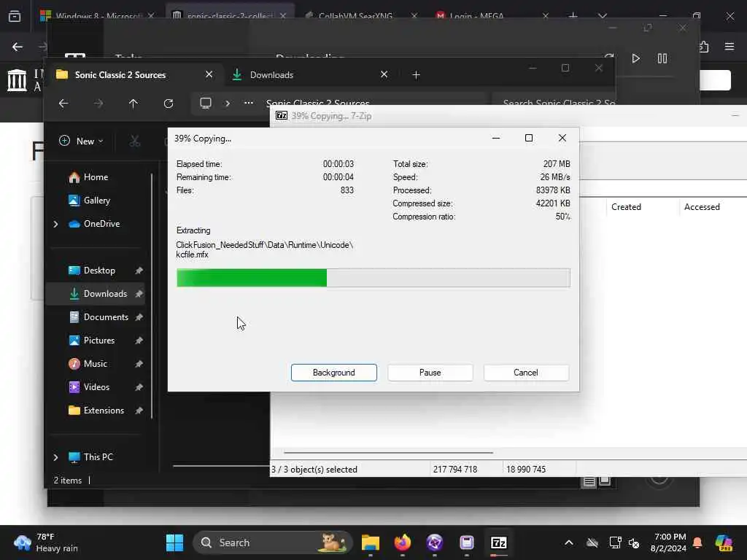Open a new browser tab
This screenshot has height=560, width=747.
[573, 16]
